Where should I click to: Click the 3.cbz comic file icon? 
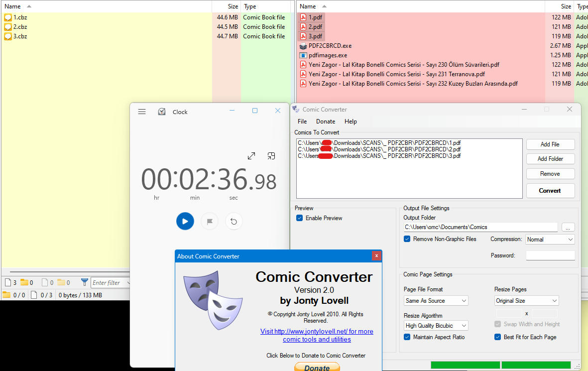(x=8, y=36)
